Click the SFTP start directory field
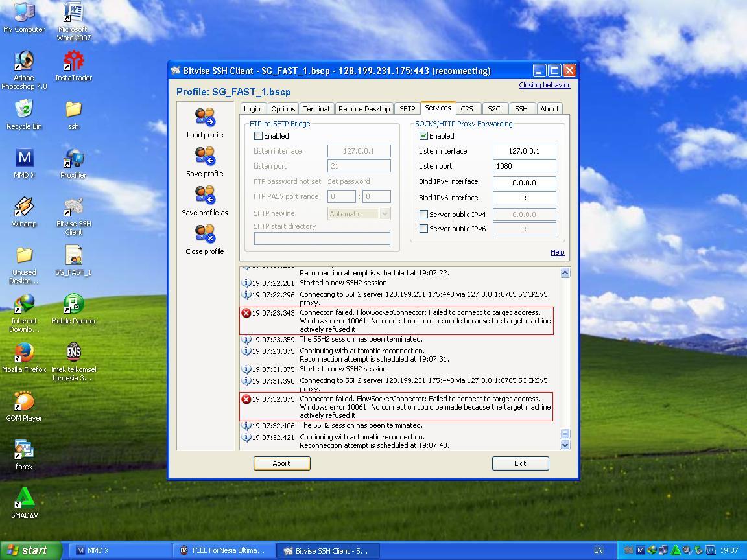 [322, 238]
